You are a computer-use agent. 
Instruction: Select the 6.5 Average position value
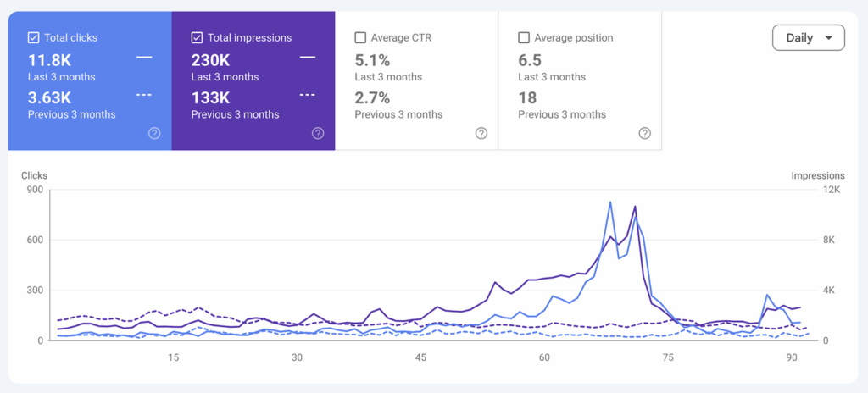(530, 60)
